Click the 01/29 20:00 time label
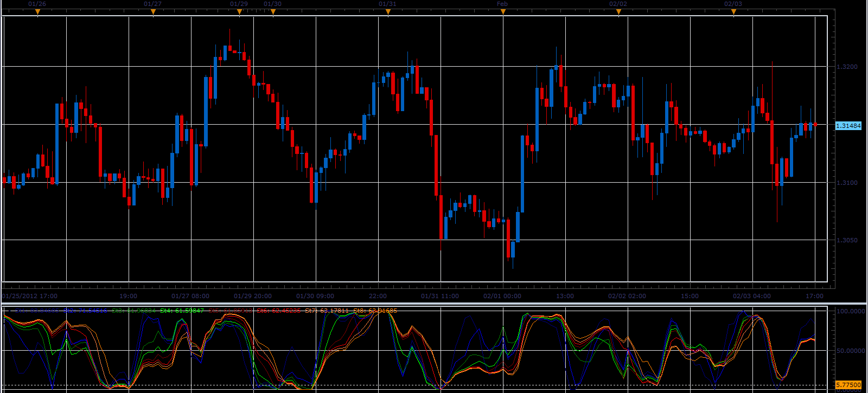Image resolution: width=868 pixels, height=393 pixels. [x=253, y=296]
